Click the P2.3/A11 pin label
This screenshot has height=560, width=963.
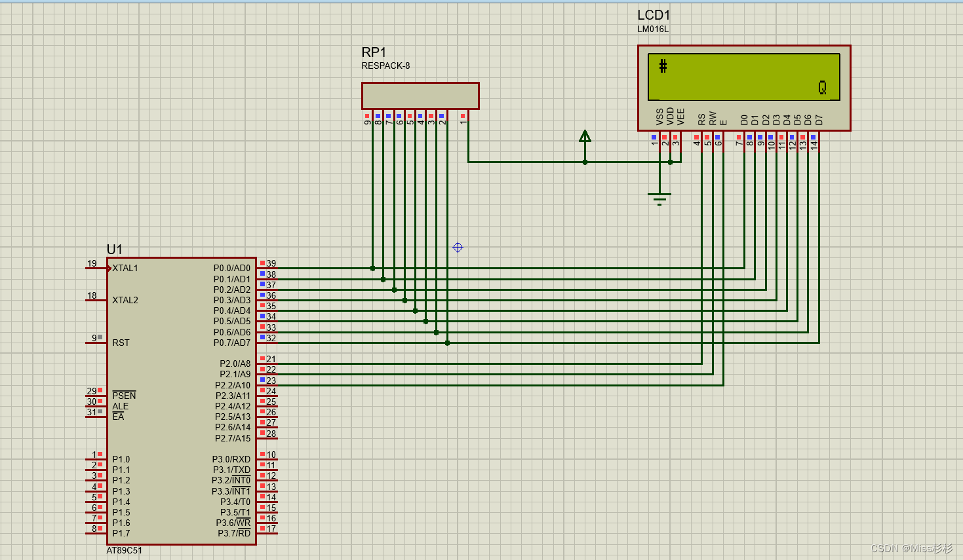(x=233, y=396)
